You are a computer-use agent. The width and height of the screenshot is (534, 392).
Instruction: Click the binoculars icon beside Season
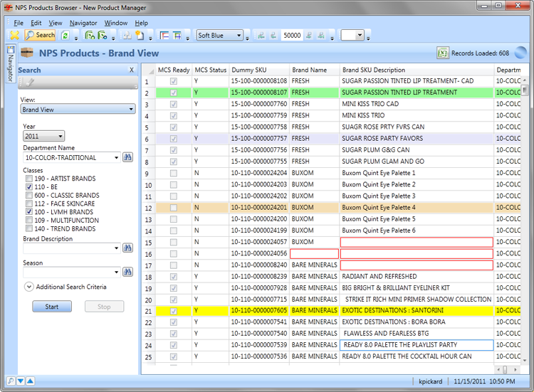click(x=127, y=272)
